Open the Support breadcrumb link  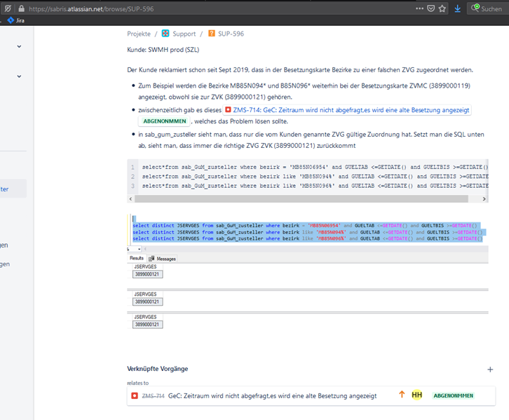(184, 34)
